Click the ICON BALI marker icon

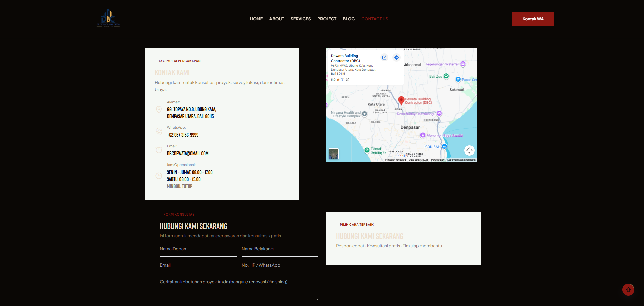[x=444, y=146]
